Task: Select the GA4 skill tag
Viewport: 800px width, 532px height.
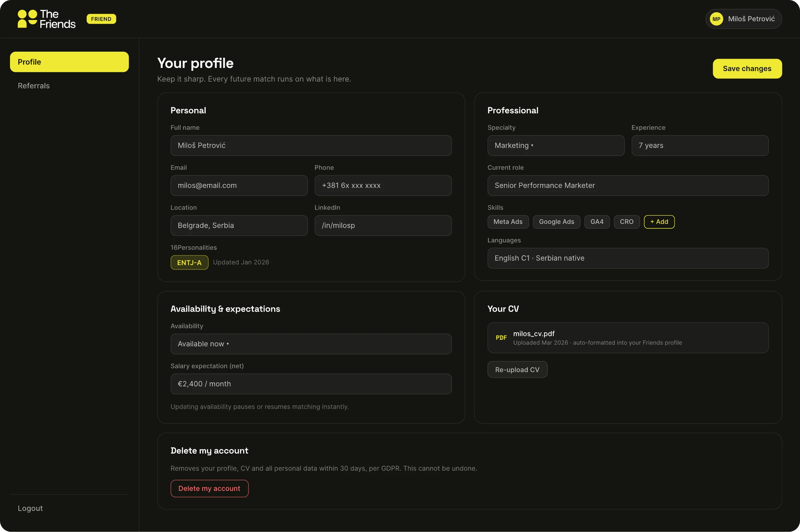Action: point(597,222)
